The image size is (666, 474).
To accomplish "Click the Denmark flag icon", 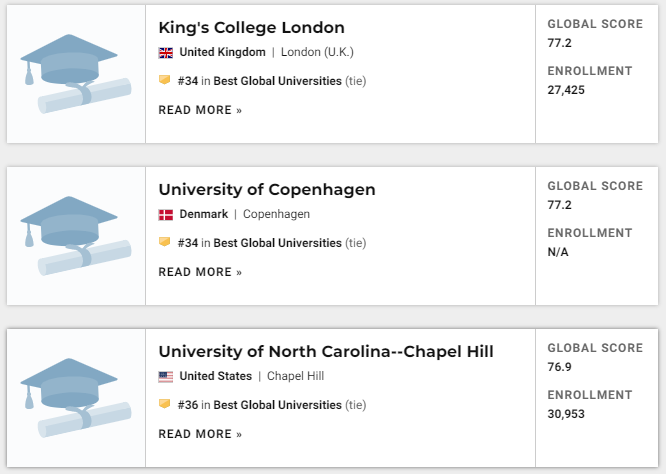I will point(166,214).
